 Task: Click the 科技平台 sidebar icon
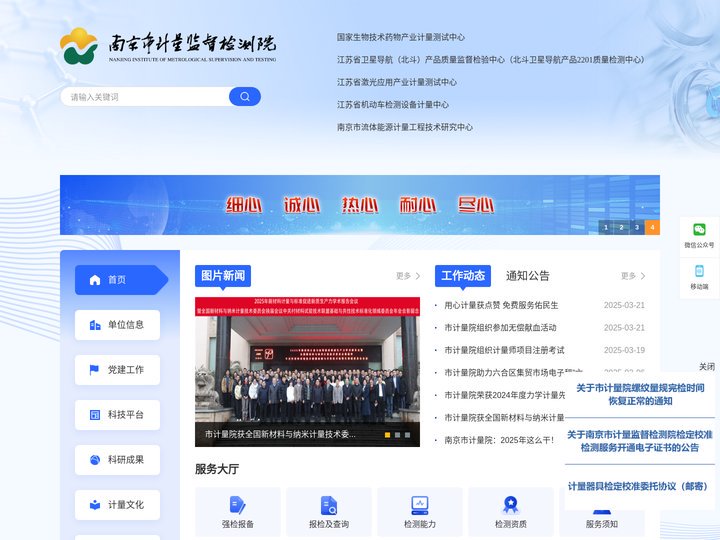click(x=95, y=415)
